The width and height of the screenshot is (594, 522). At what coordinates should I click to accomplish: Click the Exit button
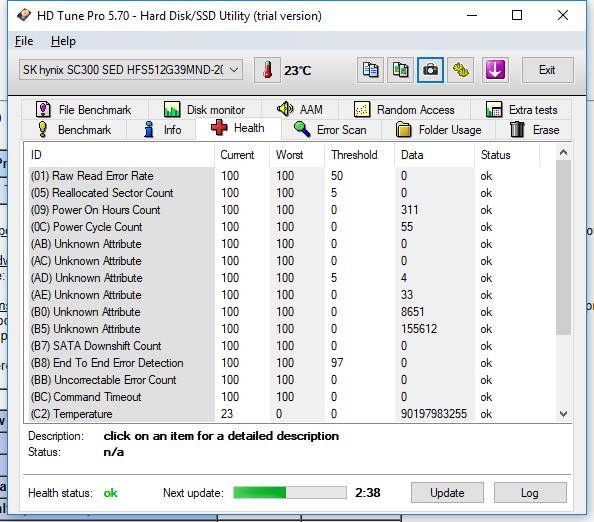pyautogui.click(x=547, y=70)
